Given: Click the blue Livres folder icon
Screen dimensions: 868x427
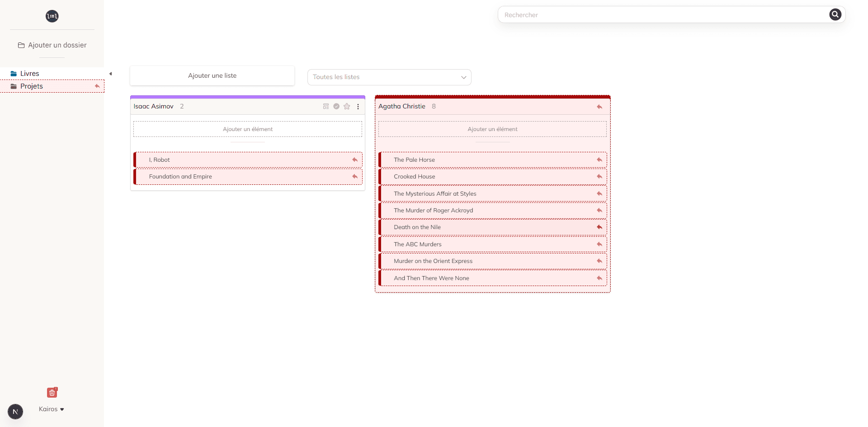Looking at the screenshot, I should pos(14,74).
